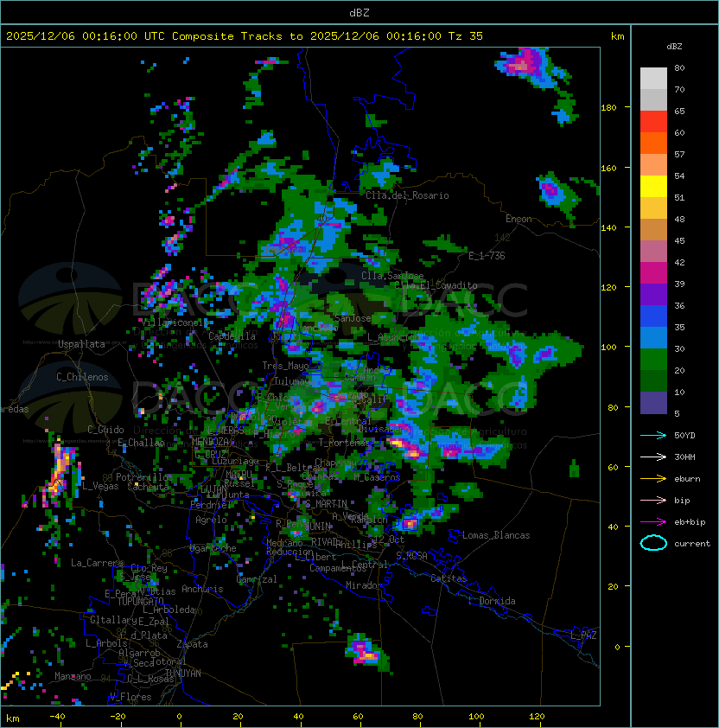The height and width of the screenshot is (728, 719).
Task: Click the magenta eb+bip arrow in the legend
Action: pos(653,522)
